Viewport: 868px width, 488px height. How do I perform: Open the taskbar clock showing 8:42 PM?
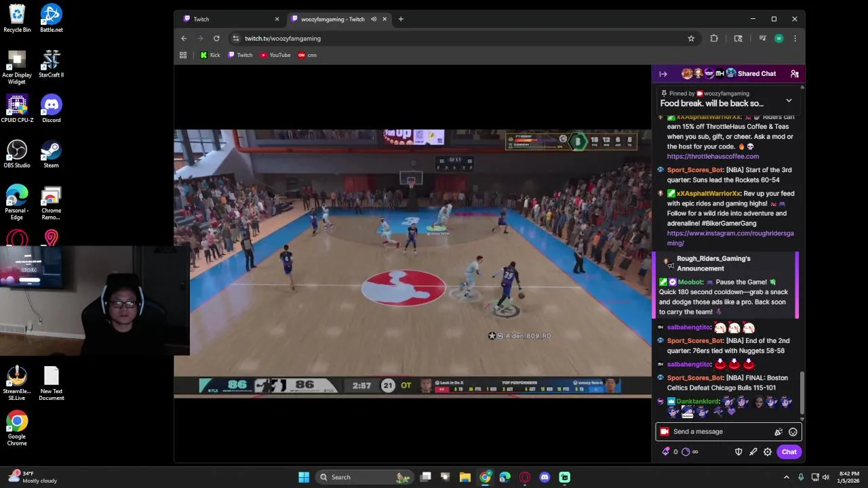[x=849, y=477]
